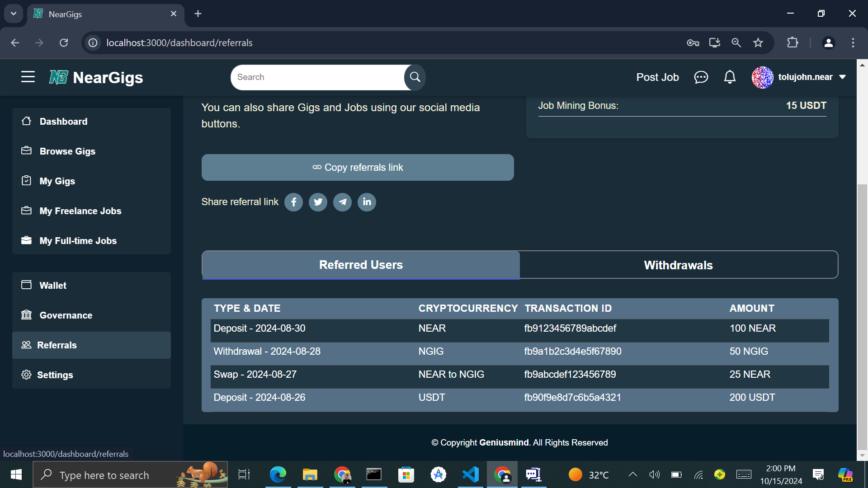The width and height of the screenshot is (868, 488).
Task: Open the notifications bell
Action: coord(730,77)
